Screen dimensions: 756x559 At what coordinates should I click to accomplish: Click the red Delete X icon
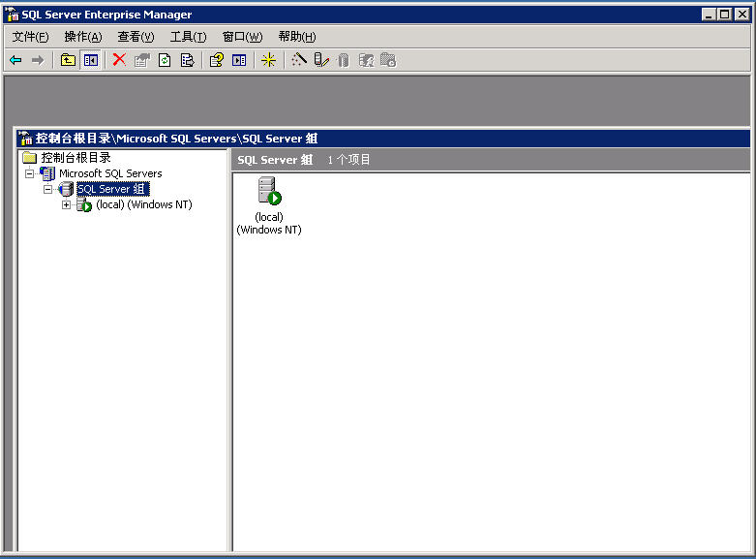tap(119, 60)
